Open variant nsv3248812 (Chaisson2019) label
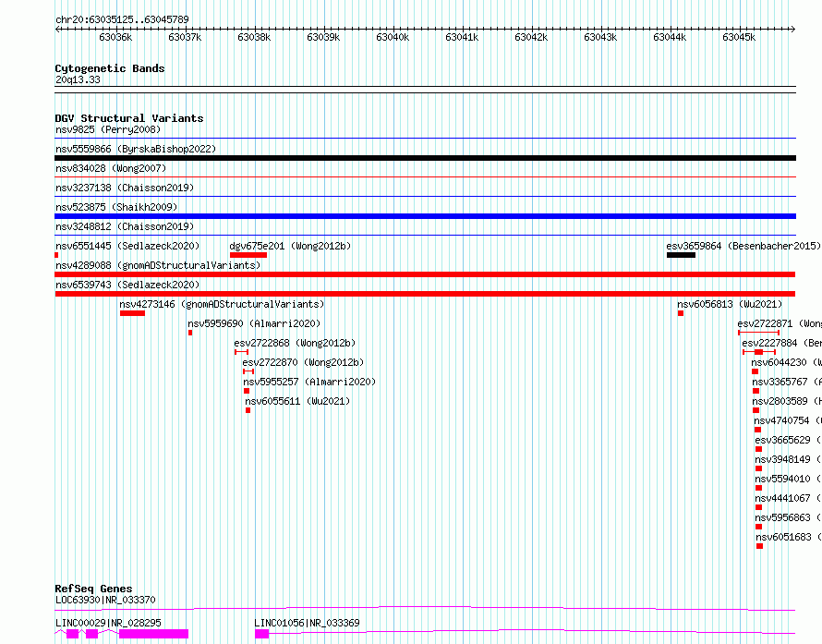The image size is (822, 644). coord(125,226)
